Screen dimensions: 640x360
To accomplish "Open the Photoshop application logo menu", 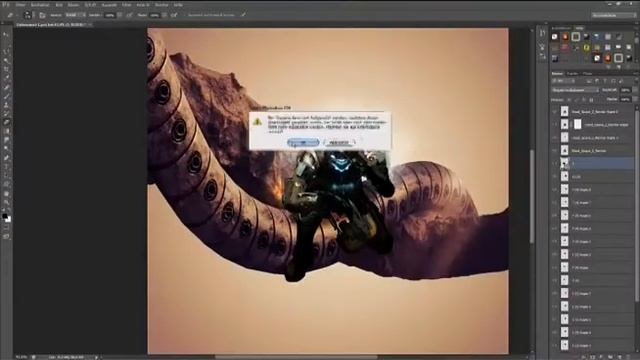I will pyautogui.click(x=5, y=4).
